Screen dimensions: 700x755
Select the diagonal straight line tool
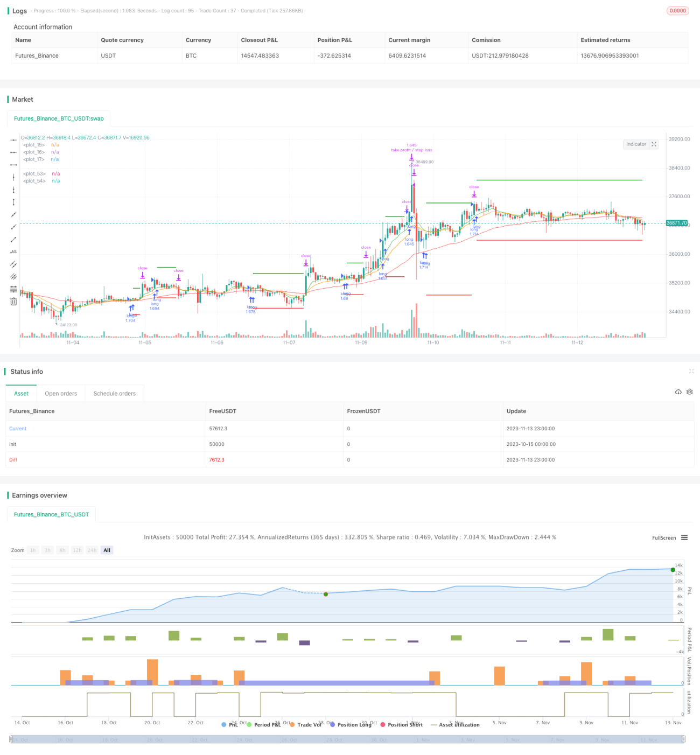(x=13, y=214)
